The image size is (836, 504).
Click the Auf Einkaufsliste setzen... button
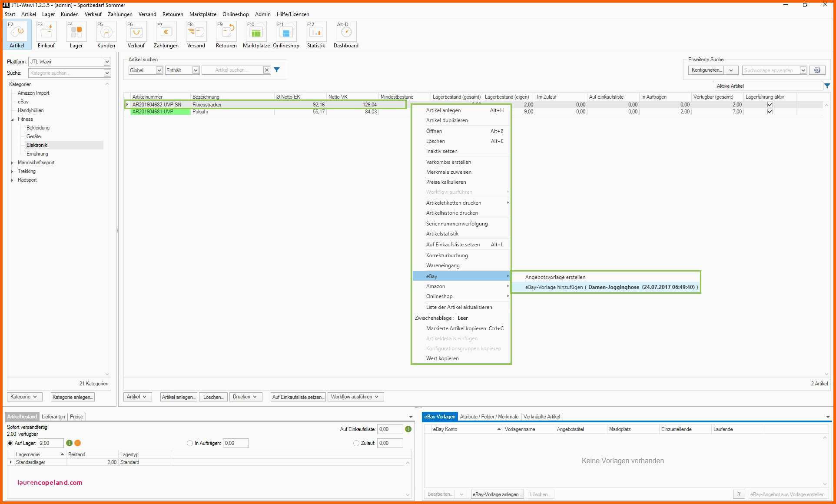tap(298, 397)
